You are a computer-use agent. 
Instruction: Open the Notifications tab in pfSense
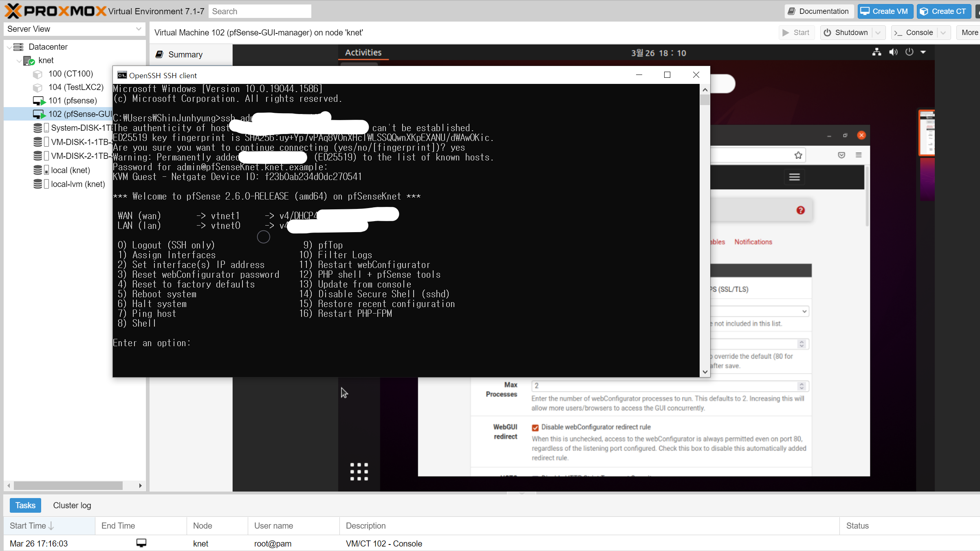(753, 242)
